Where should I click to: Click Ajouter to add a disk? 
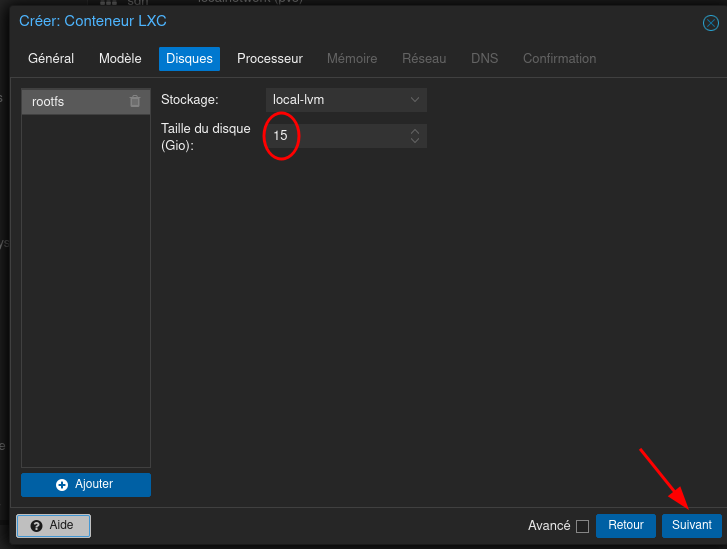(x=86, y=485)
